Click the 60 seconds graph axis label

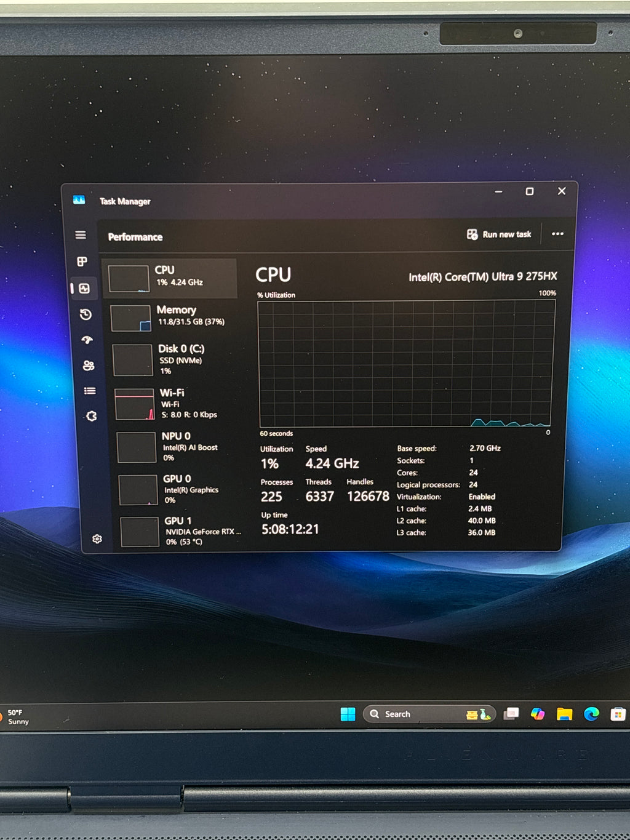click(276, 433)
